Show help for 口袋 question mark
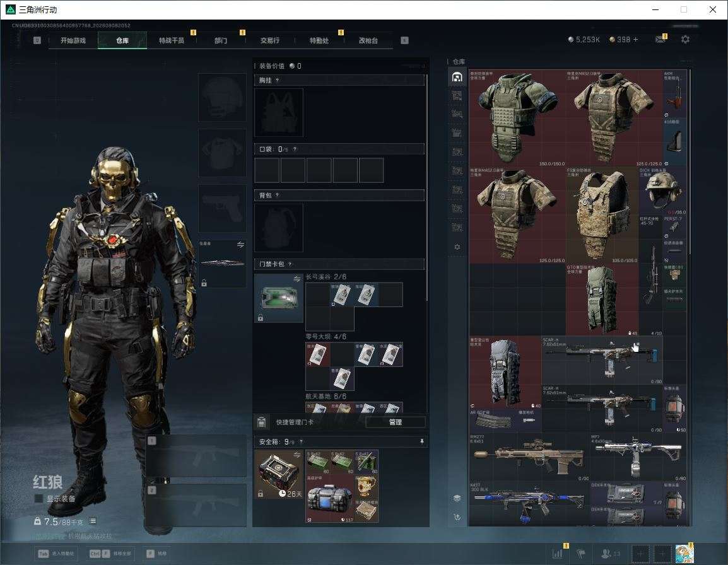The width and height of the screenshot is (728, 565). [x=295, y=149]
